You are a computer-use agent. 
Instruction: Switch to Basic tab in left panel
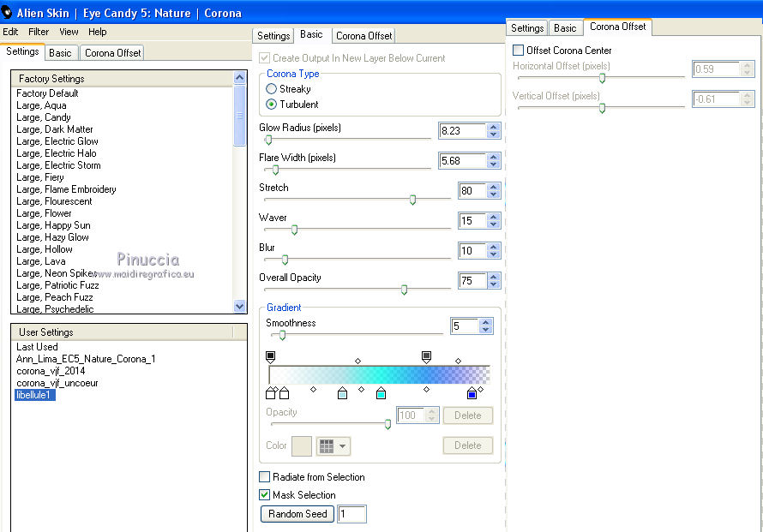[60, 52]
